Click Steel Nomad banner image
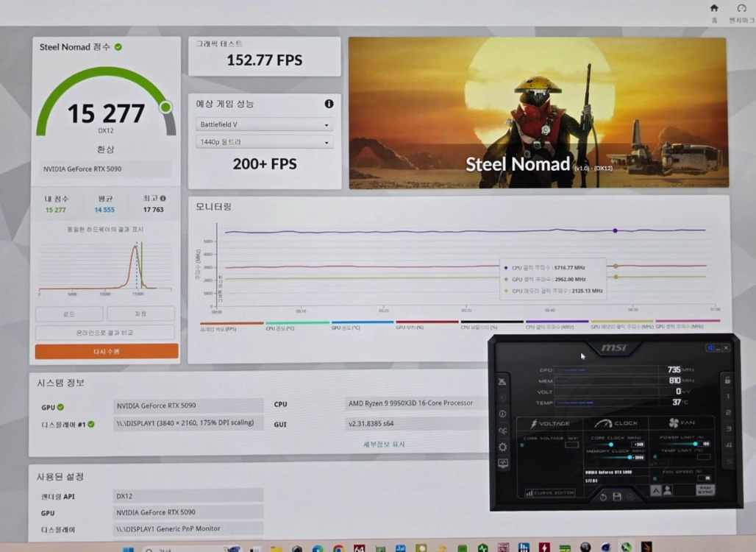Screen dimensions: 756x552 point(538,113)
